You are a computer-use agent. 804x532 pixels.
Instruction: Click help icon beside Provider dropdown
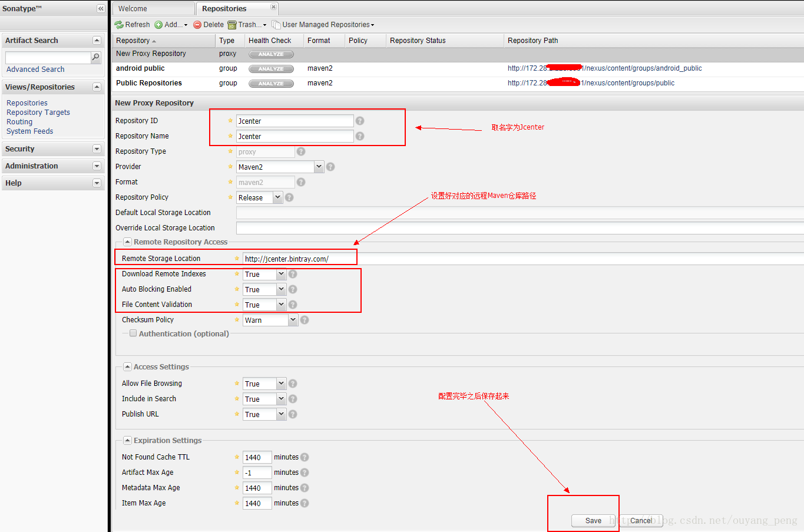pyautogui.click(x=330, y=167)
